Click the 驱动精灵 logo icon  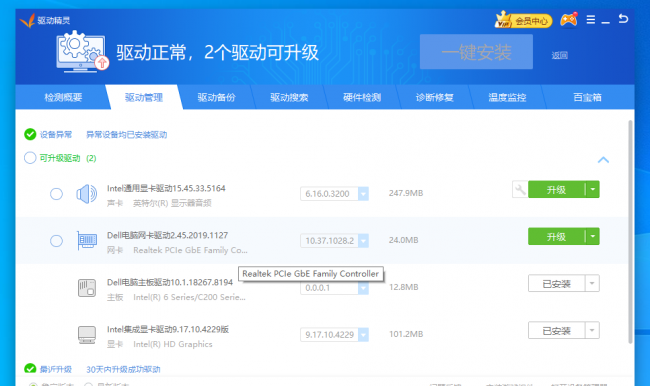27,20
